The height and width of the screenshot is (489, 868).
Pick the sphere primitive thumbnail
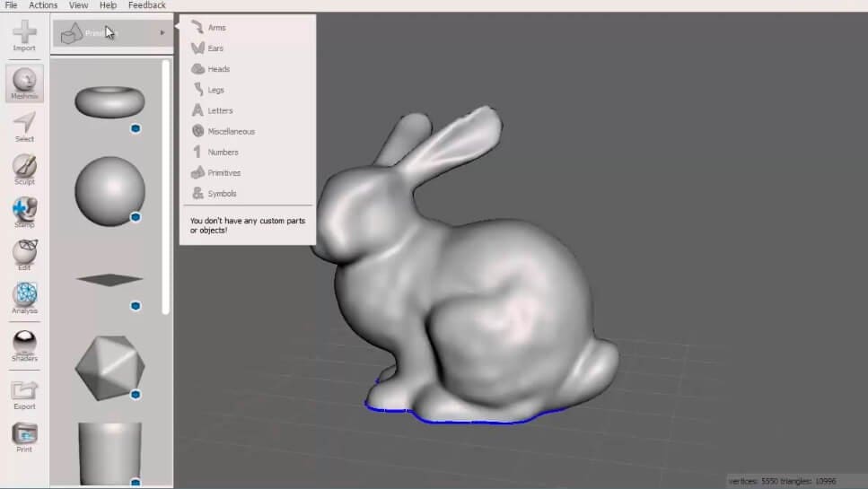(110, 191)
